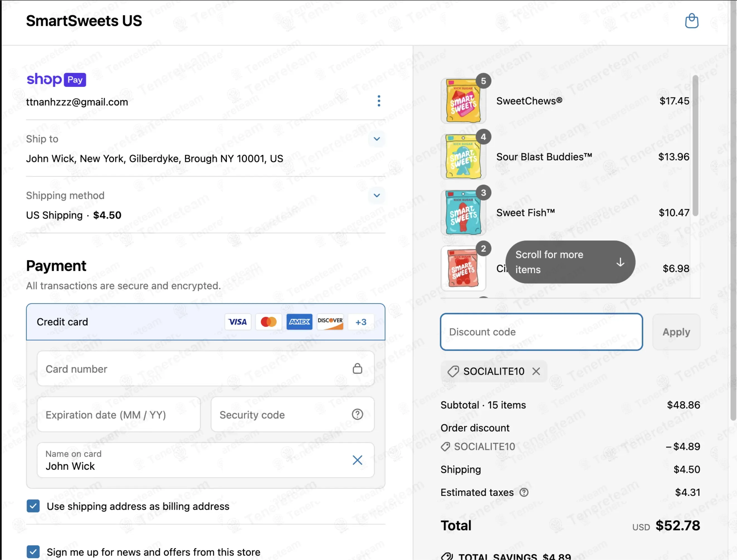Click the Total $52.78 amount

[678, 525]
